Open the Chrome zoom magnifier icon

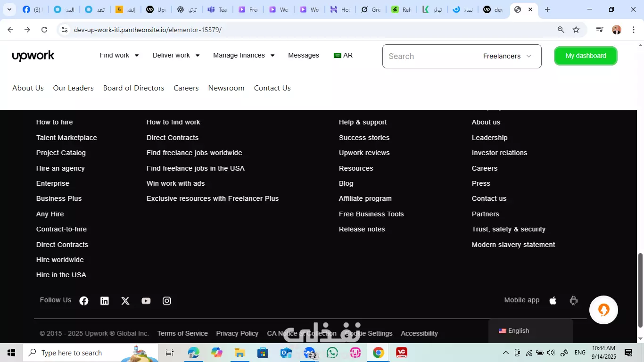tap(561, 30)
